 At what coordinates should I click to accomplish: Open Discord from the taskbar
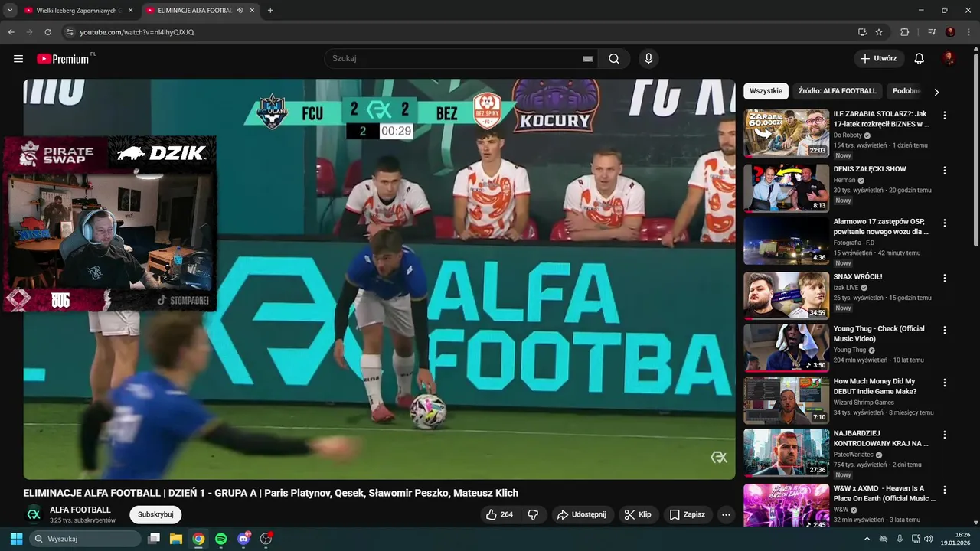click(x=243, y=539)
